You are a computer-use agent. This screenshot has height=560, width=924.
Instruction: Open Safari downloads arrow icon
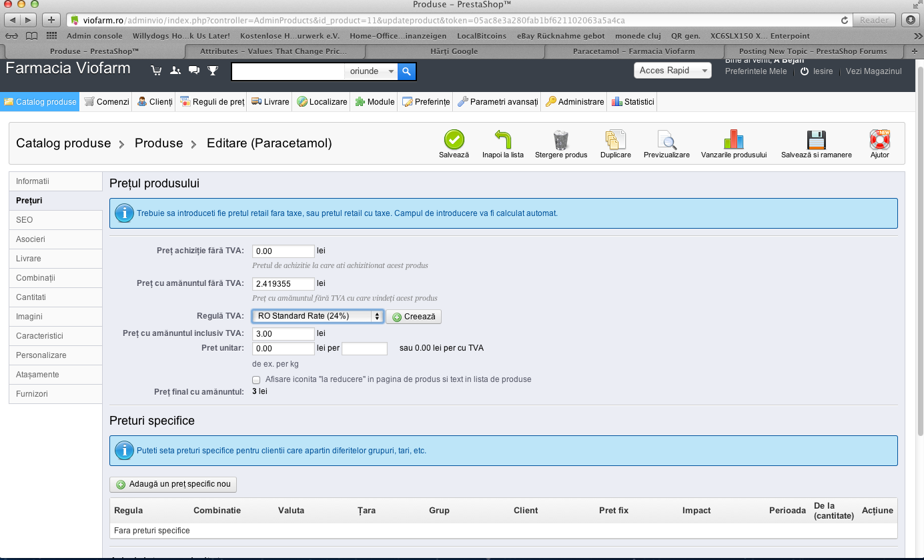910,20
